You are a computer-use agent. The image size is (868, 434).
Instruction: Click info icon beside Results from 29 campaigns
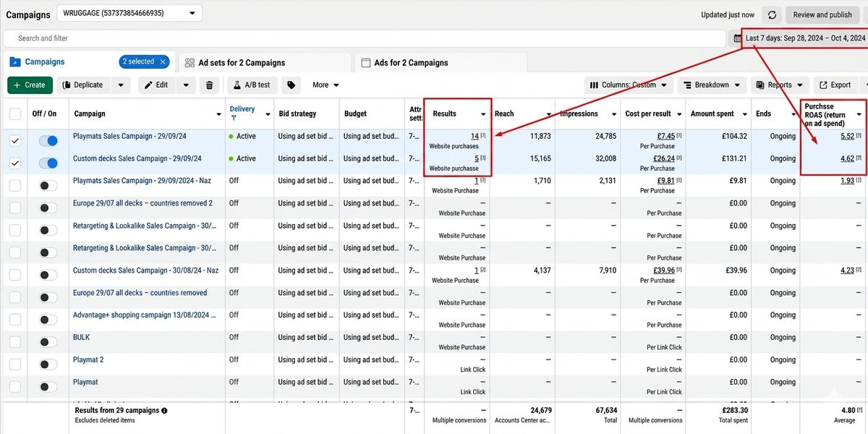pyautogui.click(x=164, y=411)
